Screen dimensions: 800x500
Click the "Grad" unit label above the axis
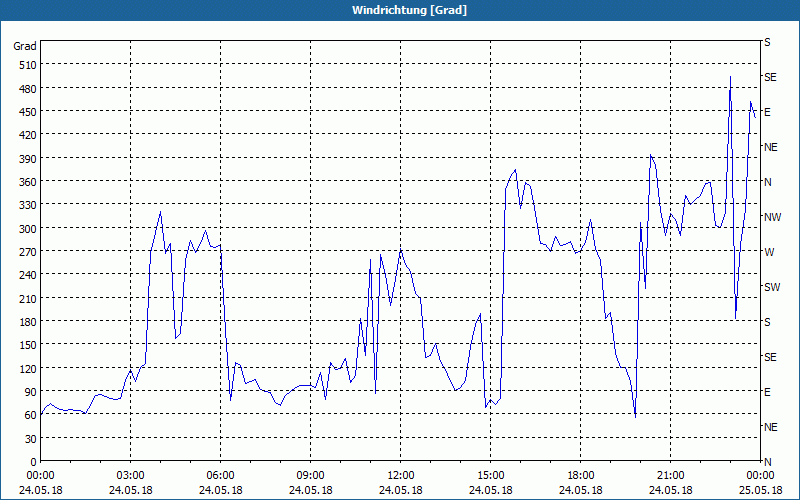tap(25, 46)
